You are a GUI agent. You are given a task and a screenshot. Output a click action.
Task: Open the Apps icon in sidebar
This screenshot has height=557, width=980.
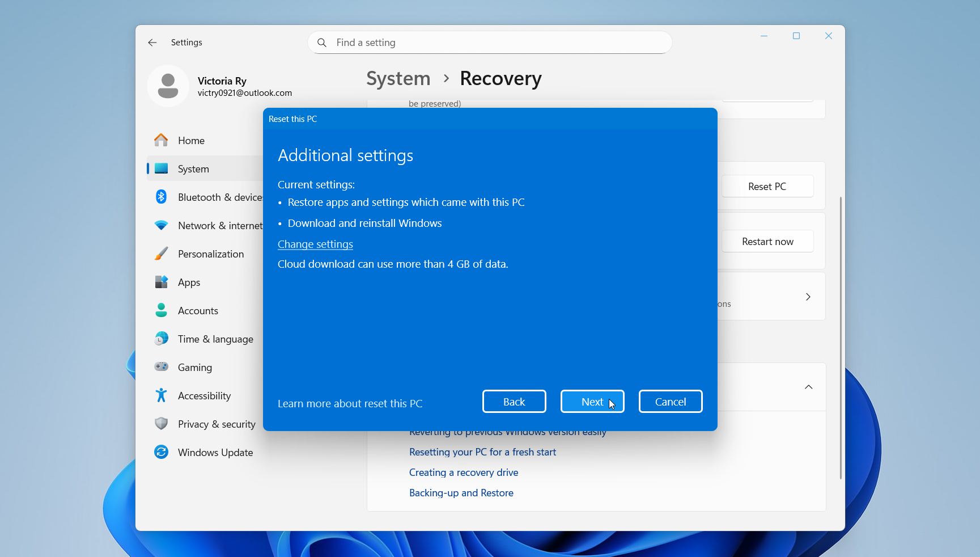(161, 282)
